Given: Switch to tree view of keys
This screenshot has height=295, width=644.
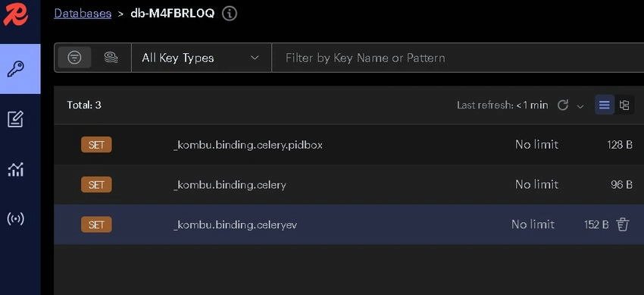Looking at the screenshot, I should [624, 105].
